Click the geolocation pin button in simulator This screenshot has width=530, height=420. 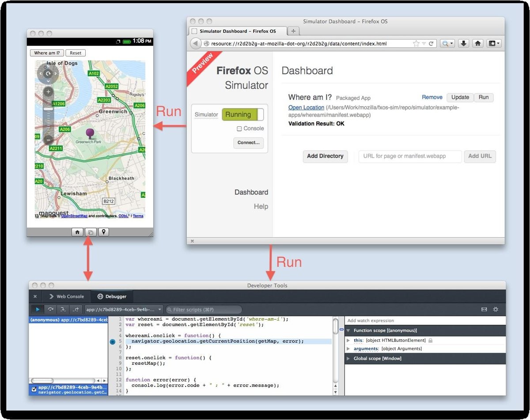click(104, 232)
